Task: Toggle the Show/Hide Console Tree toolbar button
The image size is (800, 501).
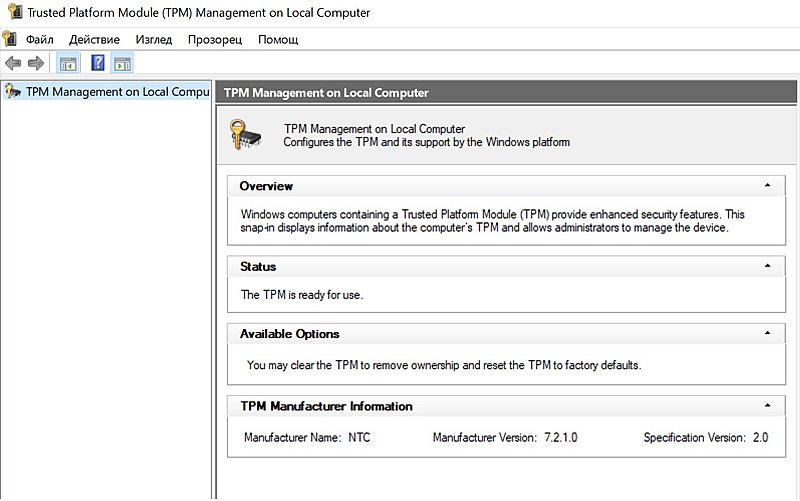Action: (68, 64)
